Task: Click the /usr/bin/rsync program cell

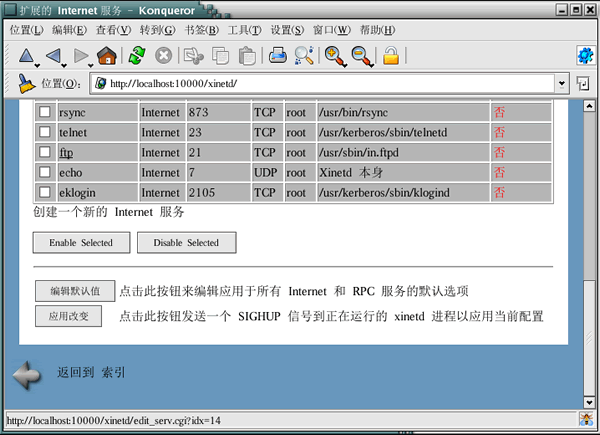Action: tap(403, 112)
